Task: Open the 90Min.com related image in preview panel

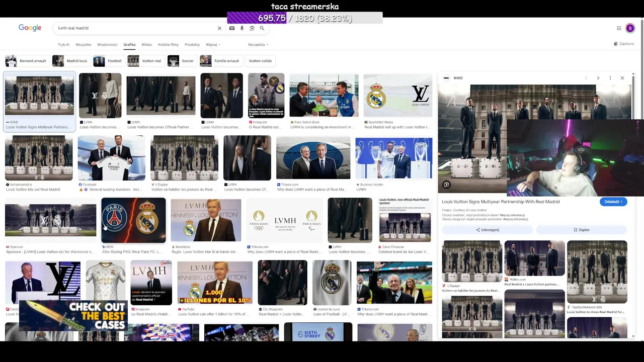Action: coord(534,258)
